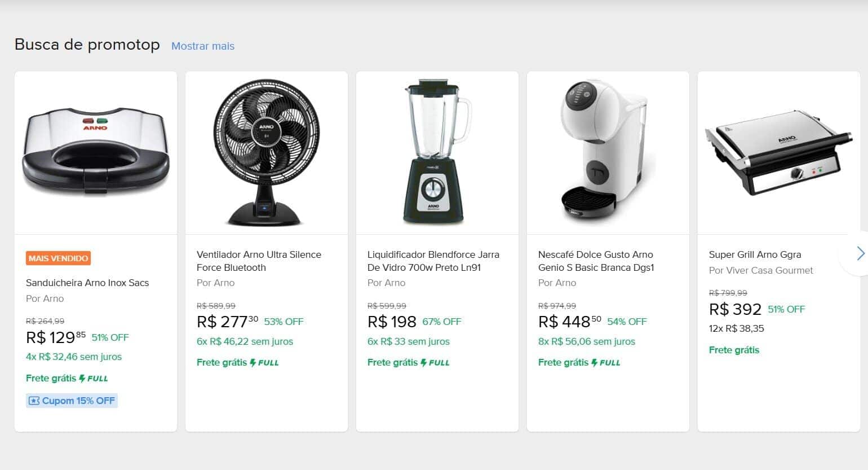Viewport: 868px width, 470px height.
Task: Select the Liquidificador Blendforce blender image
Action: click(437, 152)
